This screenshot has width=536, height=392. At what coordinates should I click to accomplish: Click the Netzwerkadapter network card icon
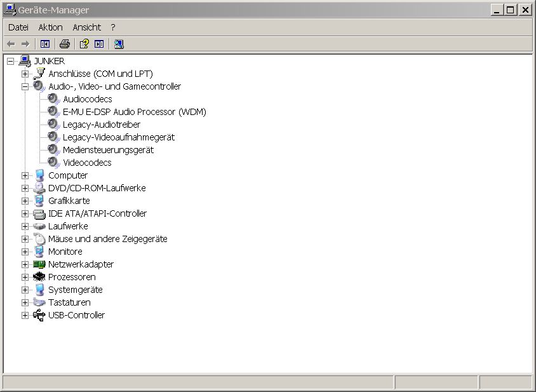(x=39, y=264)
